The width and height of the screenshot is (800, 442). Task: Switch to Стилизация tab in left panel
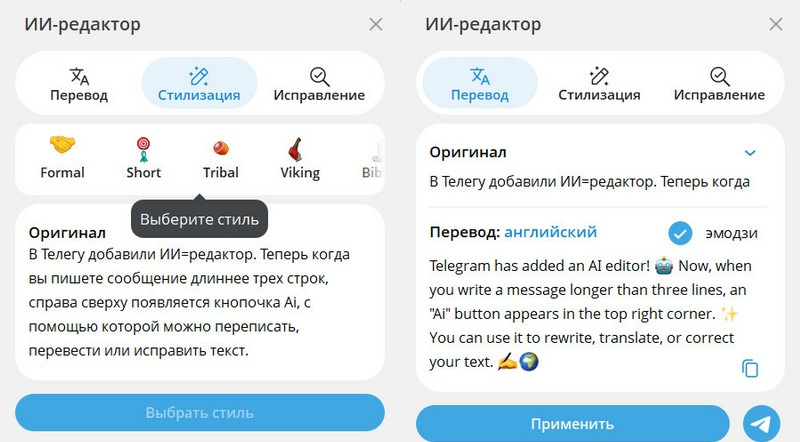[x=199, y=84]
